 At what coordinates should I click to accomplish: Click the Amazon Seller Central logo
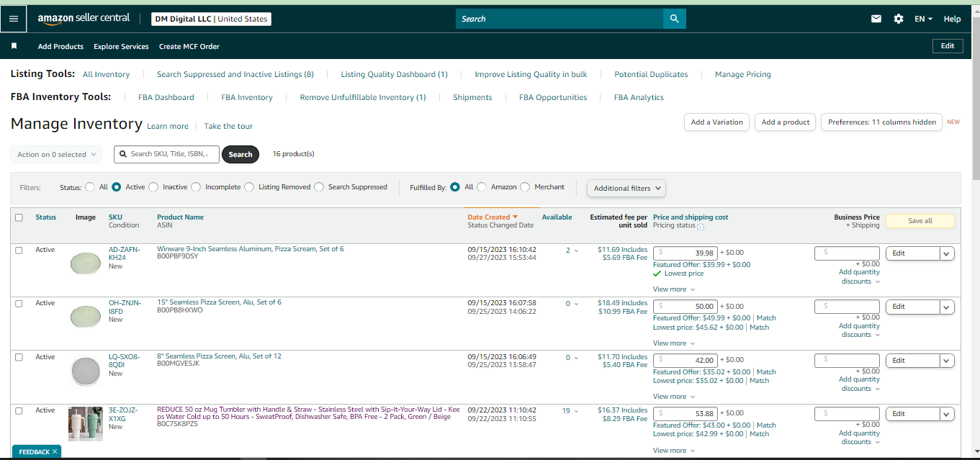[84, 19]
